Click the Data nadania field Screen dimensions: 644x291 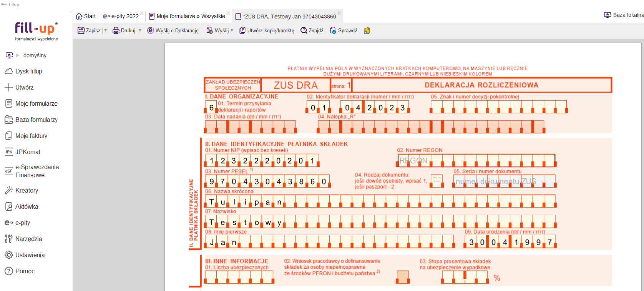point(251,126)
